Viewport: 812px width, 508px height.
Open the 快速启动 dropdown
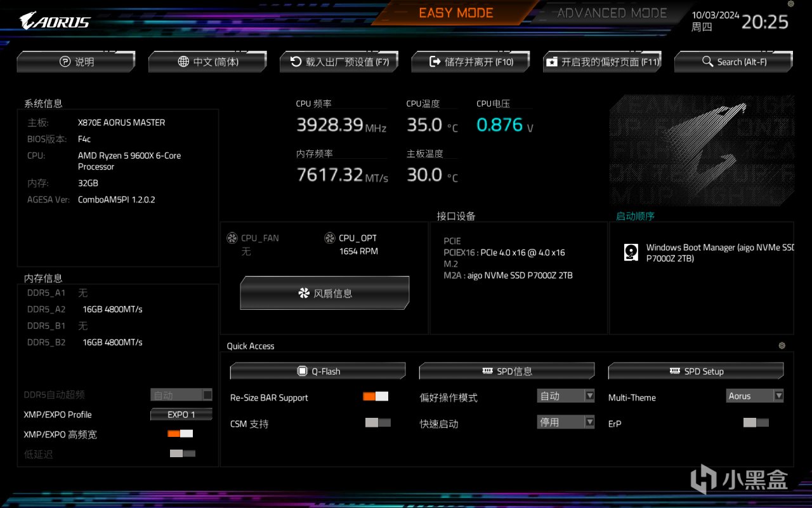pyautogui.click(x=566, y=422)
